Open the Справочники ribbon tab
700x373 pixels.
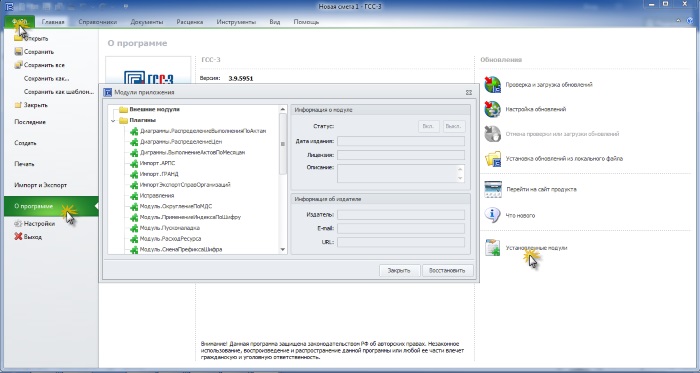tap(97, 21)
